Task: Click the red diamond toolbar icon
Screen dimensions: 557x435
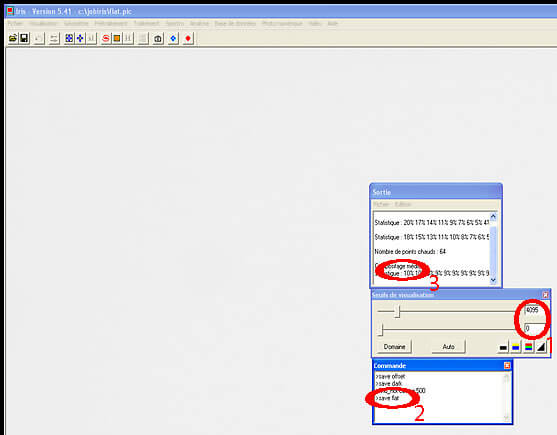Action: [188, 38]
